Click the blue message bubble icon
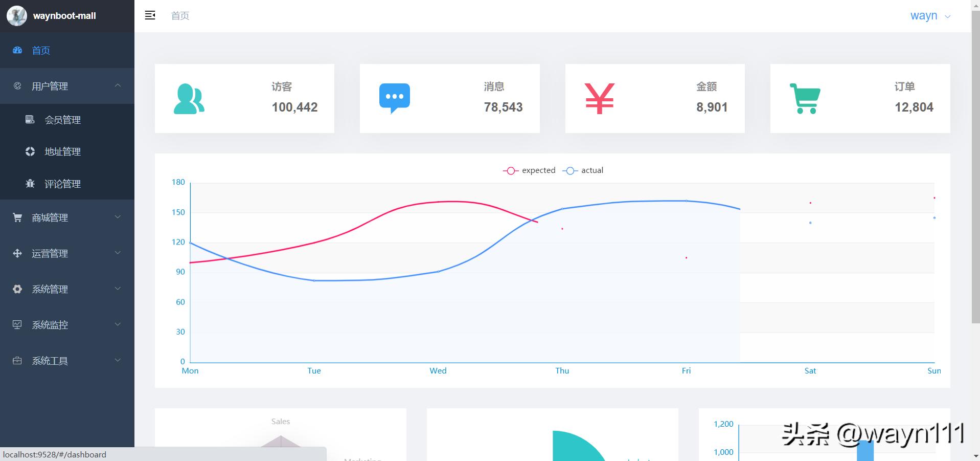This screenshot has height=461, width=980. coord(395,98)
